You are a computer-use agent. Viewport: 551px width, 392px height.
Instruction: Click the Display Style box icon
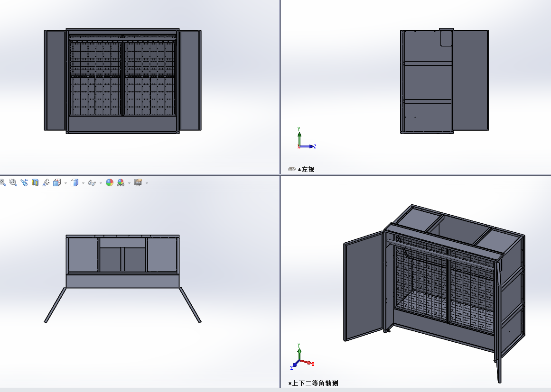click(x=74, y=182)
